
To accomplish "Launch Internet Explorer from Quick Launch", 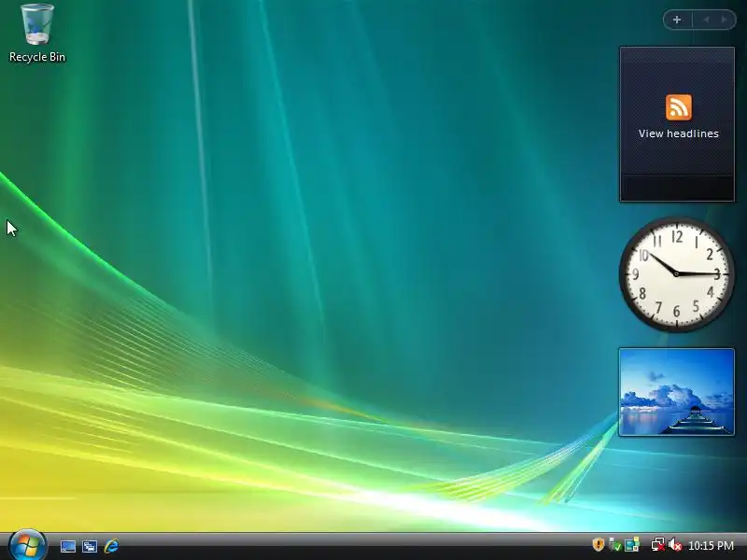I will 111,546.
